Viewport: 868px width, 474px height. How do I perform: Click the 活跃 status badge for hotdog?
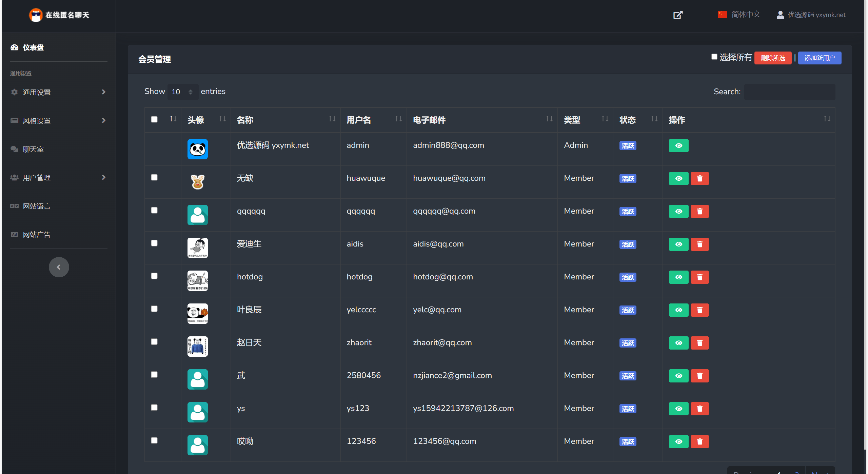point(628,277)
